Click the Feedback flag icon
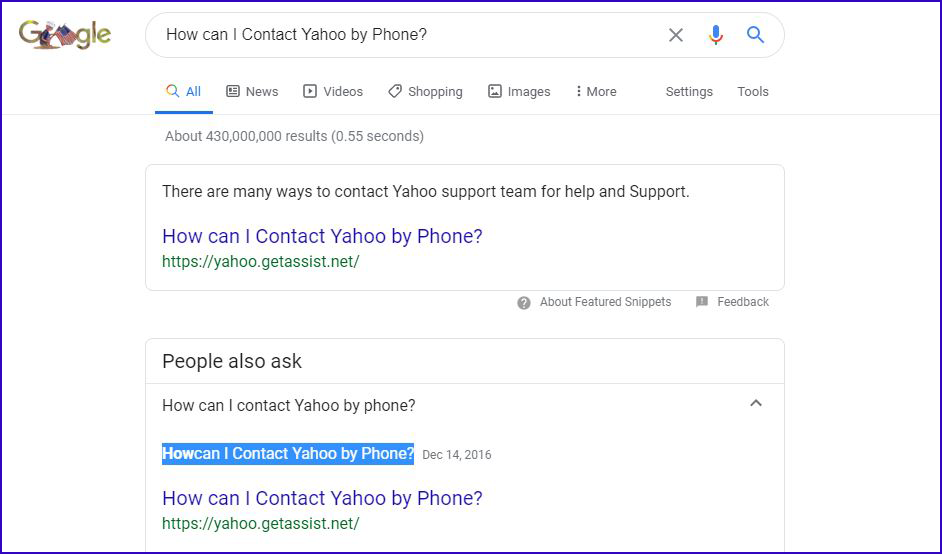942x554 pixels. [702, 302]
